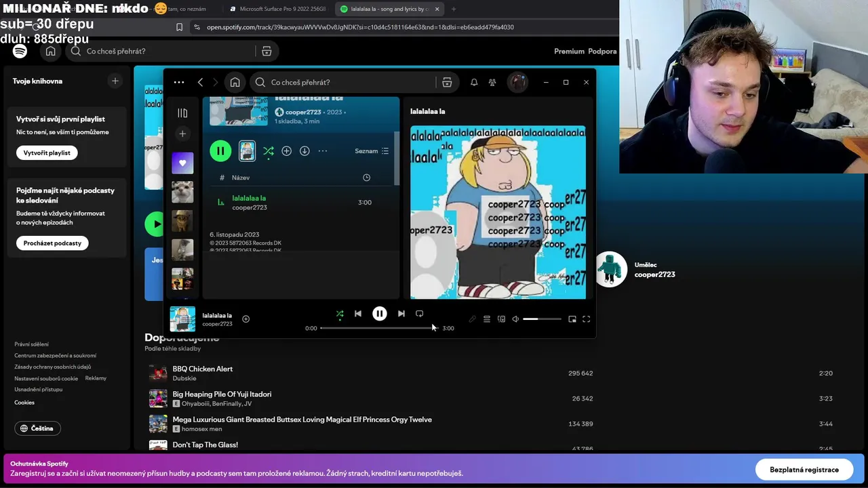868x488 pixels.
Task: Go back using desktop app back arrow
Action: pos(200,82)
